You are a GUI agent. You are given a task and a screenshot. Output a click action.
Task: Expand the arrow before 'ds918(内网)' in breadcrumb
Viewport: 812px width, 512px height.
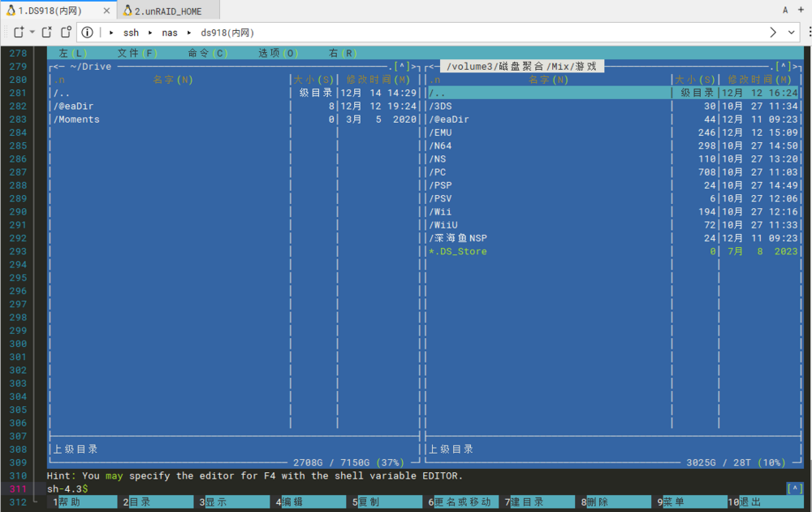point(189,33)
